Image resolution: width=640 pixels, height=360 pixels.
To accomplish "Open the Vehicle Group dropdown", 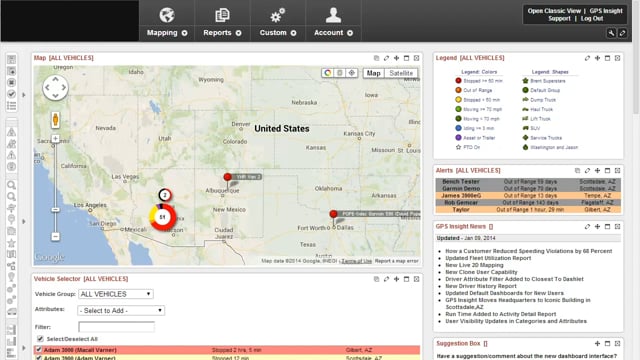I will pos(116,294).
